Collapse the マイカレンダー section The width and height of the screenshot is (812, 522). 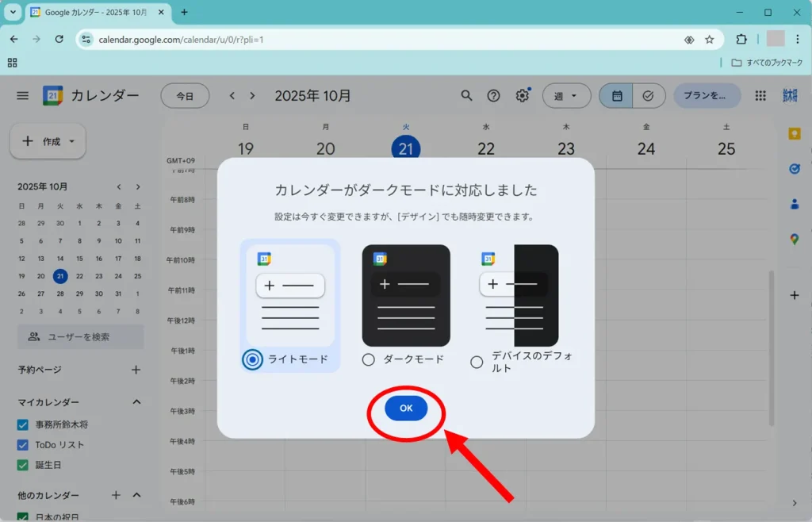(x=136, y=402)
